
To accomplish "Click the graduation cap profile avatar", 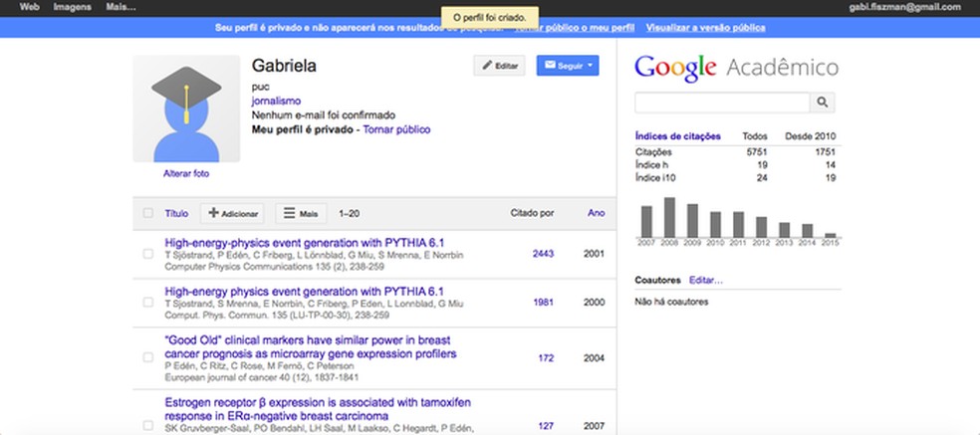I will (x=186, y=109).
